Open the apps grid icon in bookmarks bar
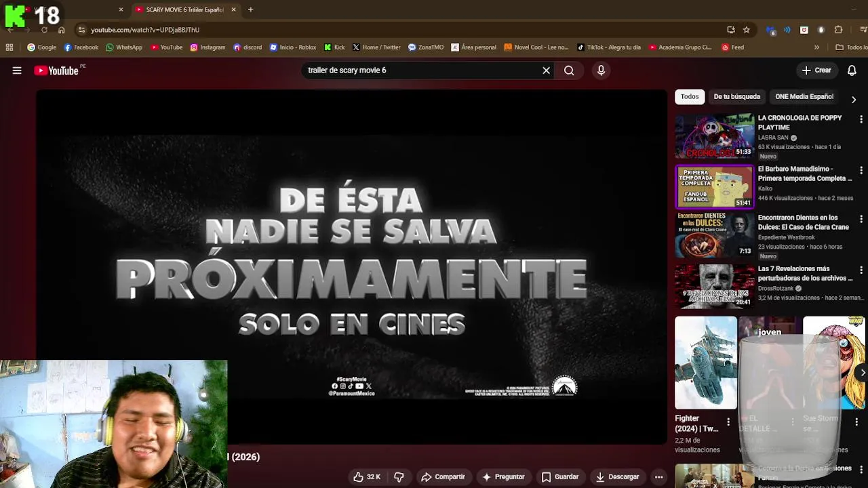Viewport: 868px width, 488px height. click(9, 47)
